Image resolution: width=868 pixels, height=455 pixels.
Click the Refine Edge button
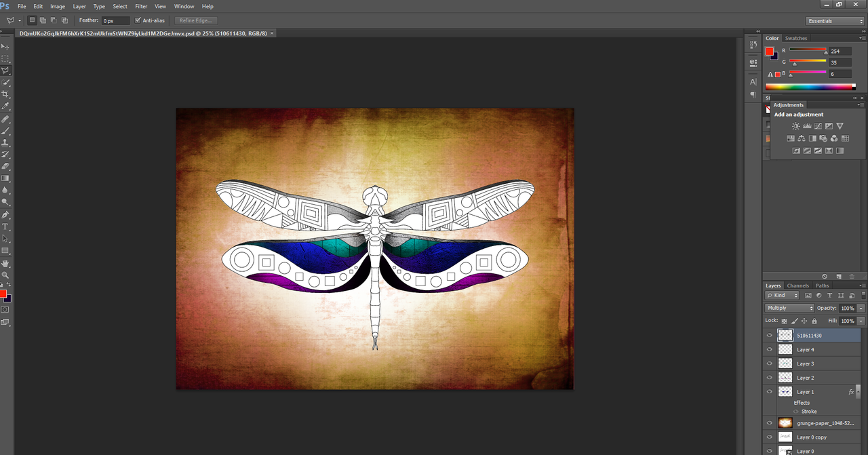196,20
